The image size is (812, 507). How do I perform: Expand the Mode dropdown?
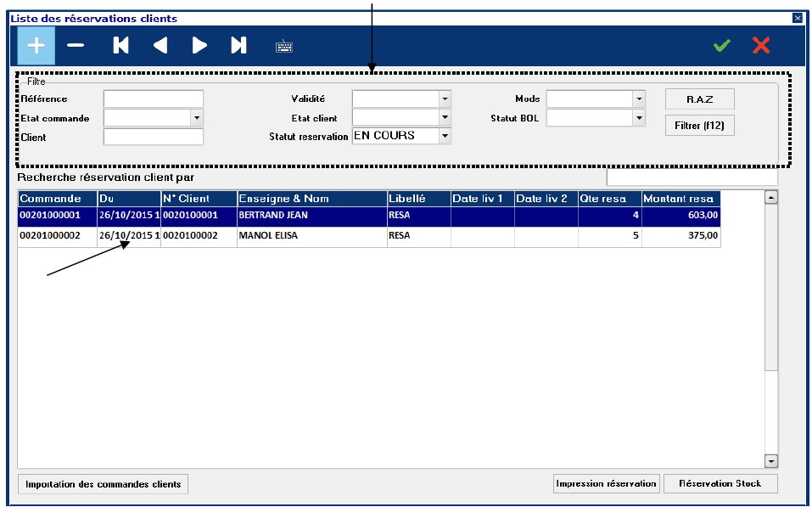(x=639, y=99)
